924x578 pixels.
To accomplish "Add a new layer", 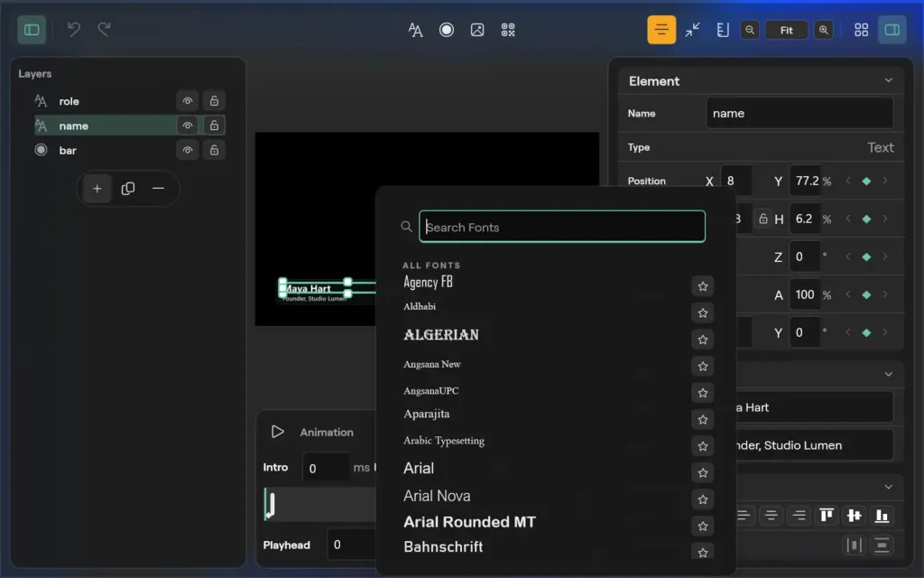I will 97,189.
